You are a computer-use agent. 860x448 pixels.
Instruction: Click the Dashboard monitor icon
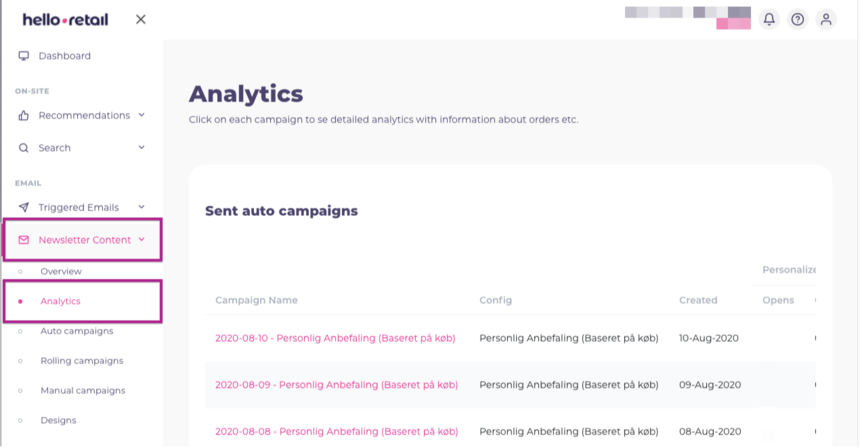[24, 56]
